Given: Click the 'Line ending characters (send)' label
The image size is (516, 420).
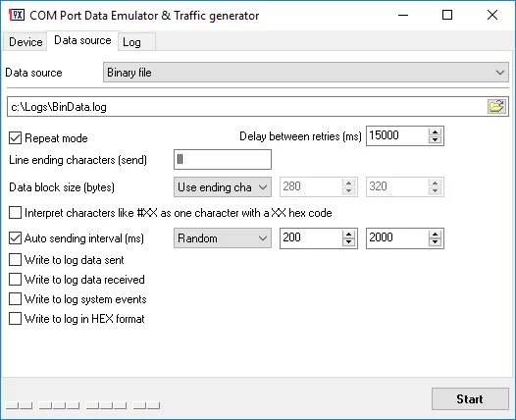Looking at the screenshot, I should pyautogui.click(x=78, y=160).
